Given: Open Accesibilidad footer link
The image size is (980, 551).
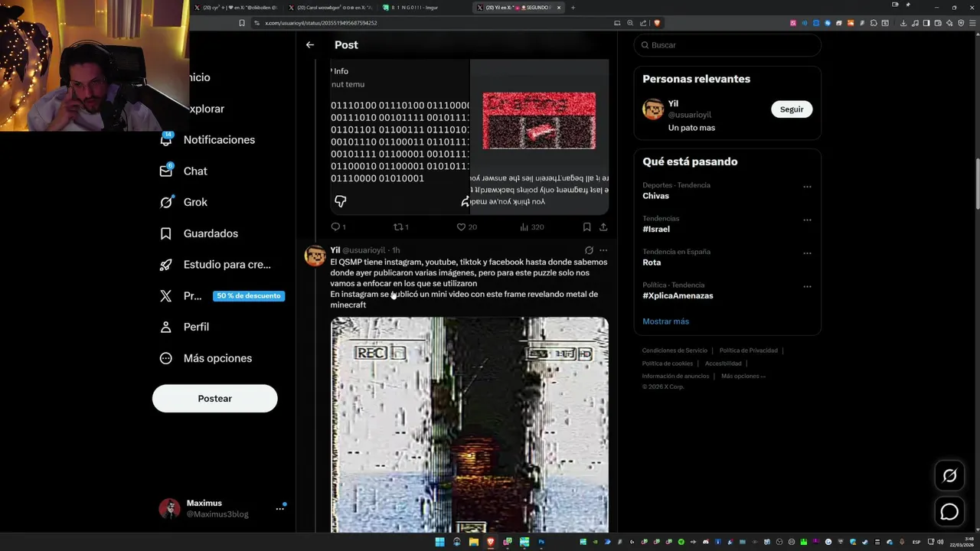Looking at the screenshot, I should 723,364.
